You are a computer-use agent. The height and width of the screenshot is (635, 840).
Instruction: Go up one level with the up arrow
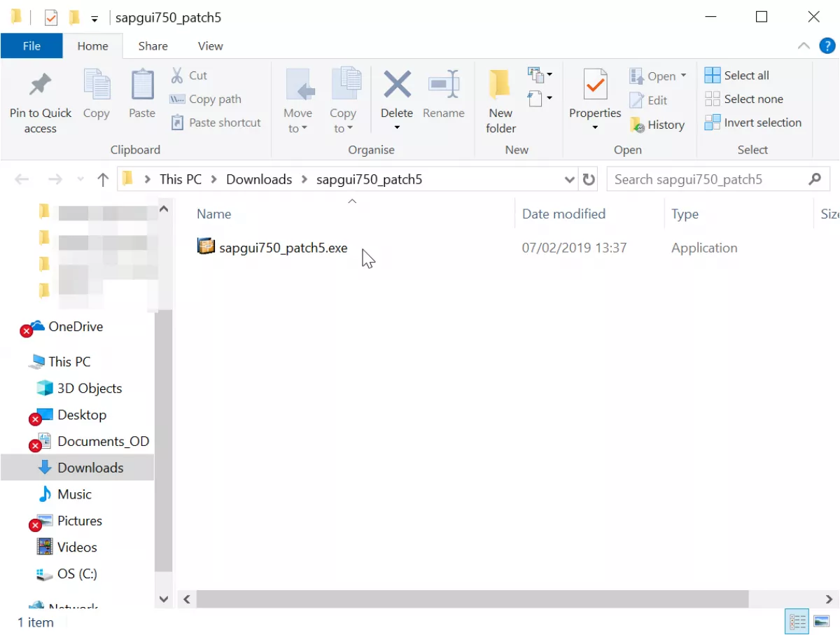pyautogui.click(x=103, y=179)
